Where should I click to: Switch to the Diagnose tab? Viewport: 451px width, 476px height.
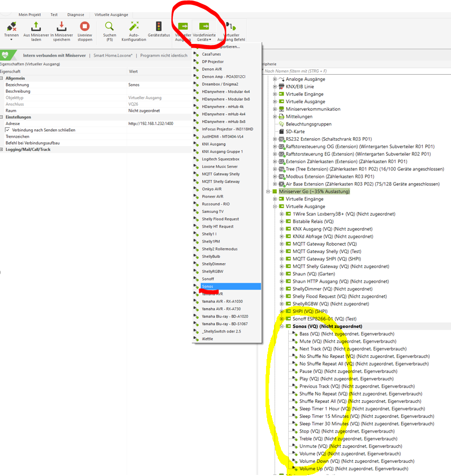[x=76, y=15]
